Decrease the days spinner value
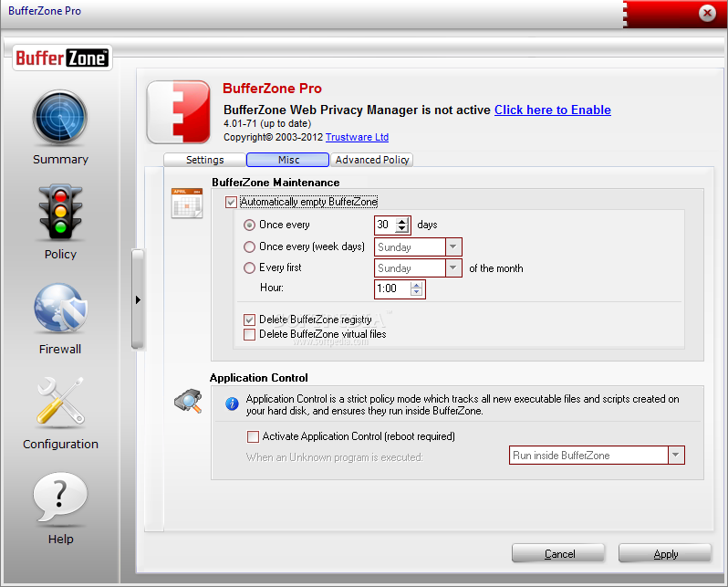 (402, 229)
